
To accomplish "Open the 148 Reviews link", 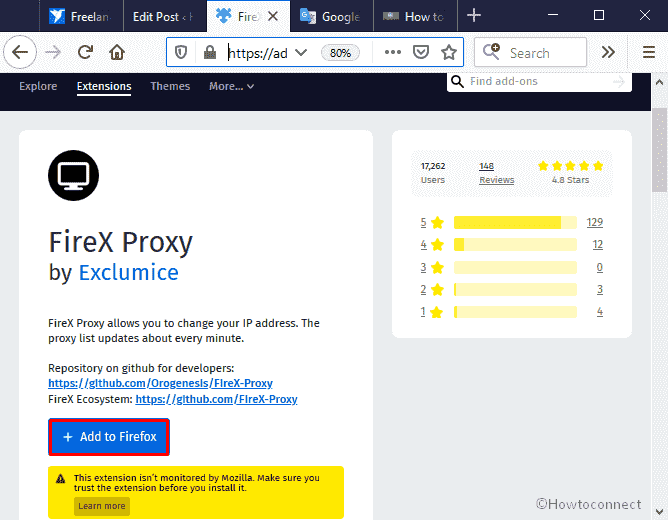I will point(496,172).
